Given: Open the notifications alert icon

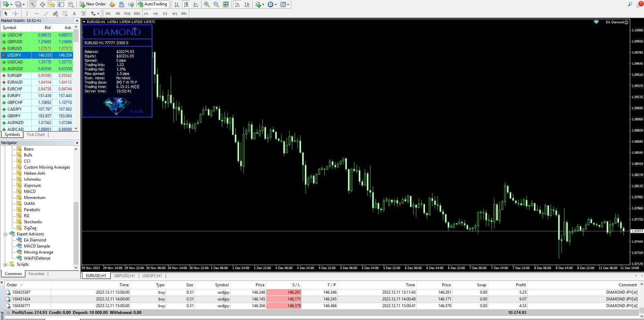Looking at the screenshot, I should 640,4.
